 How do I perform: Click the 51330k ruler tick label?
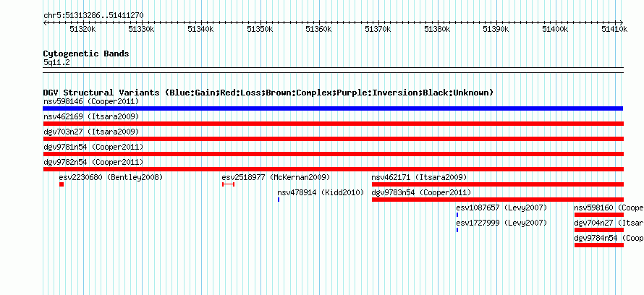click(142, 29)
